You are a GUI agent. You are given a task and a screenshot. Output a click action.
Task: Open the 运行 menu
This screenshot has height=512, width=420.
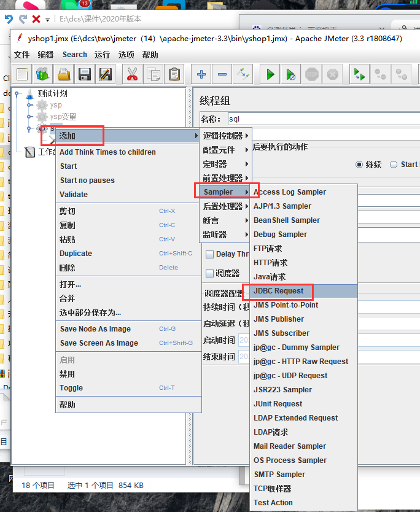pos(102,55)
